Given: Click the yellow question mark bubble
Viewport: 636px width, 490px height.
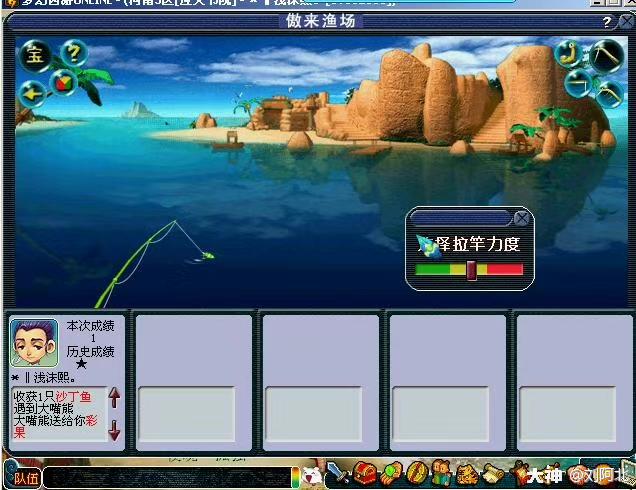Looking at the screenshot, I should (75, 53).
